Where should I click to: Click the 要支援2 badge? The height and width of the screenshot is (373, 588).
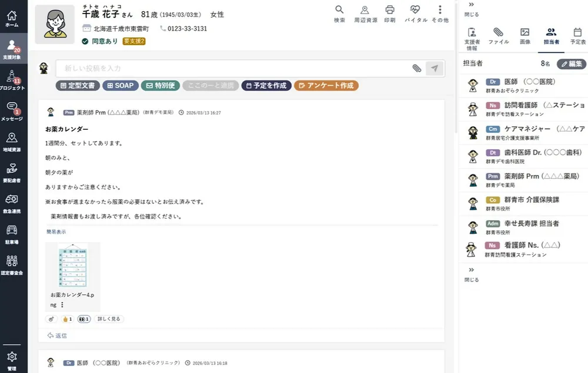[x=134, y=41]
